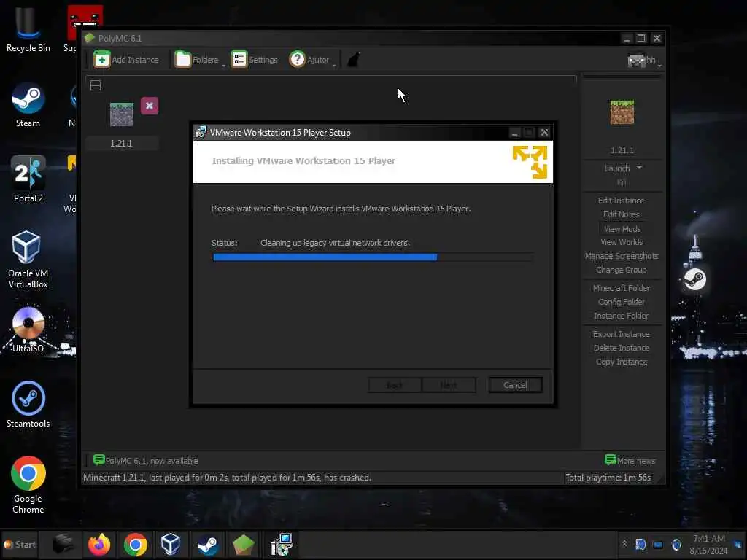Click Kill in the instance sidebar
The image size is (747, 560).
(622, 182)
